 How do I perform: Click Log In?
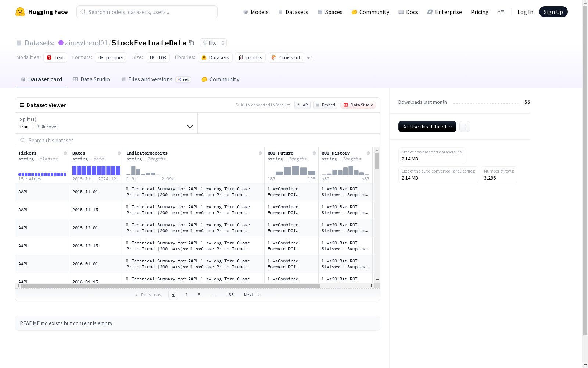click(525, 12)
